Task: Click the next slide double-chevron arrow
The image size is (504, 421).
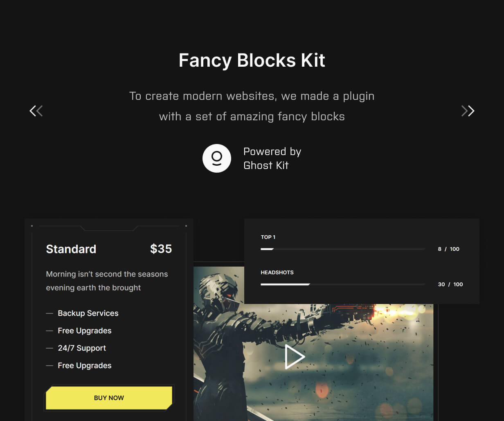Action: (468, 111)
